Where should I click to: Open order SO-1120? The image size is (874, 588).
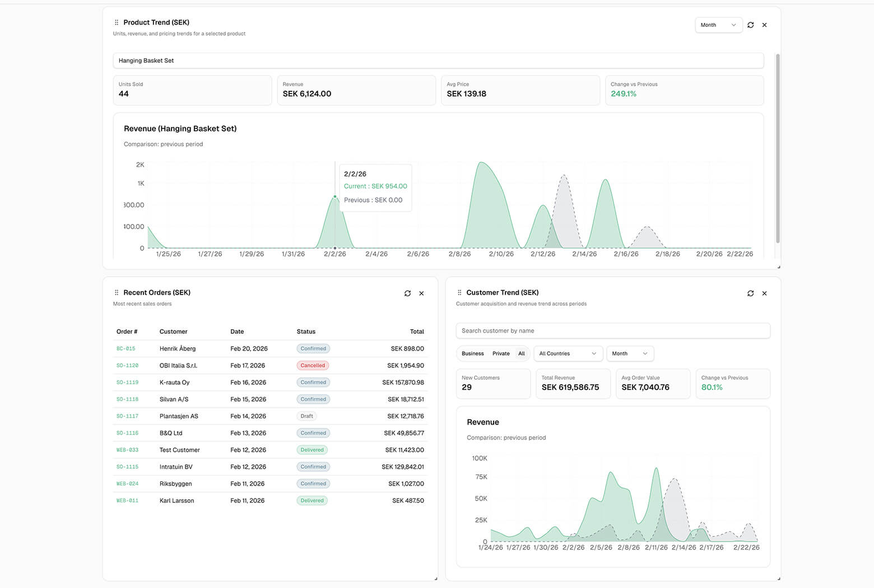(127, 366)
